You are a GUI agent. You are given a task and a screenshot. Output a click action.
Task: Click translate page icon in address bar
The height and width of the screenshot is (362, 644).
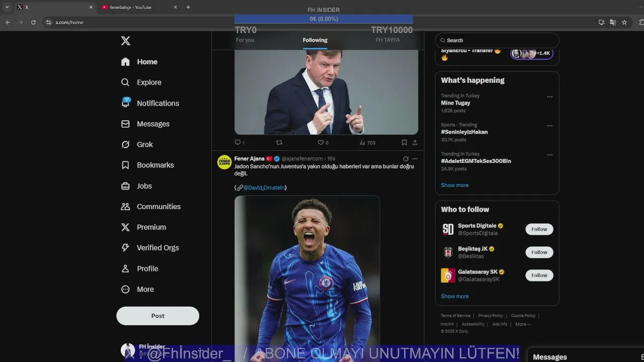(x=613, y=22)
